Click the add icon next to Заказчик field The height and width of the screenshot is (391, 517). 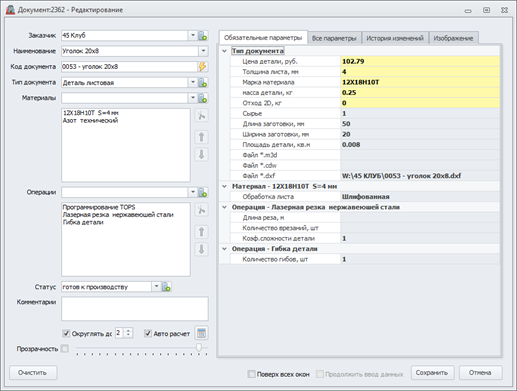[x=203, y=36]
